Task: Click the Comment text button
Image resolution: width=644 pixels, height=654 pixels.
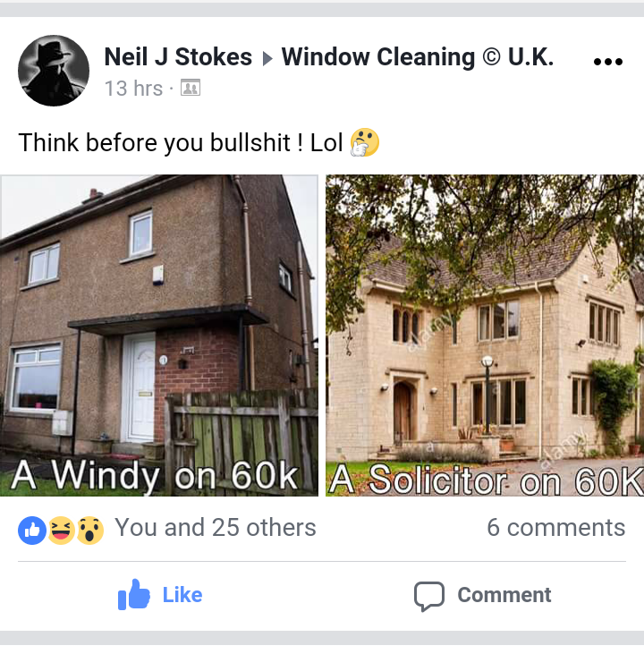Action: [504, 595]
